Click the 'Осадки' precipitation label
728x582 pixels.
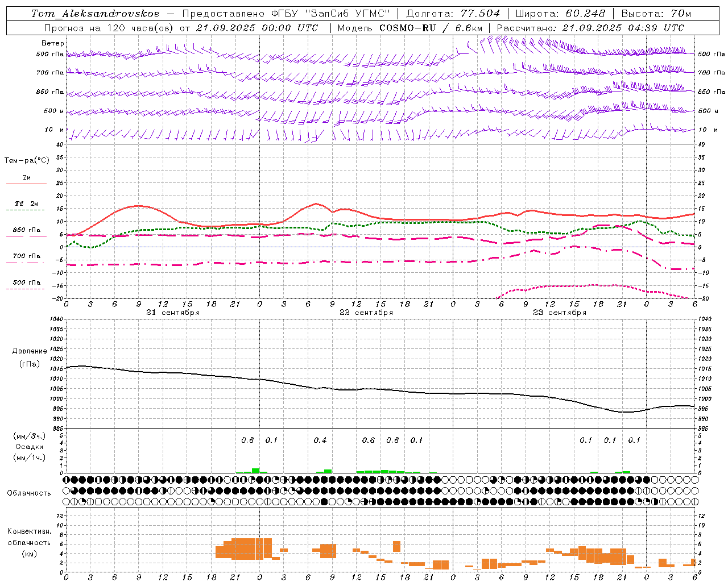(29, 447)
